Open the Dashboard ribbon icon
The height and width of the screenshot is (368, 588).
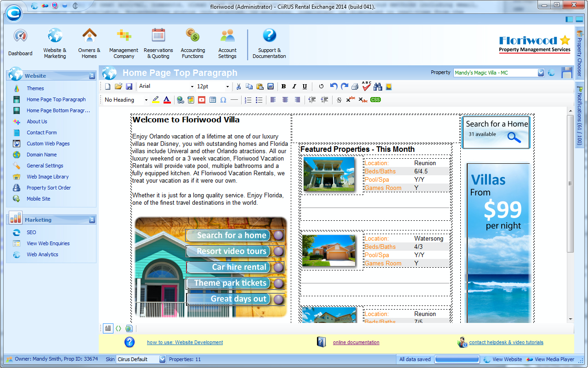[20, 43]
